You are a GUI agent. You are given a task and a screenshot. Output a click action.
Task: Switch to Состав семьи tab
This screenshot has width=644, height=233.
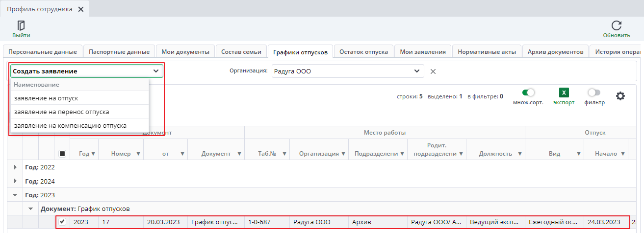(x=241, y=51)
